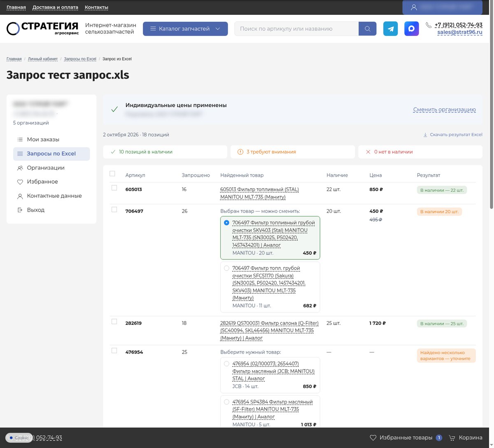This screenshot has width=494, height=448.
Task: Select the SP4384 SF-Filter radio option
Action: [226, 402]
